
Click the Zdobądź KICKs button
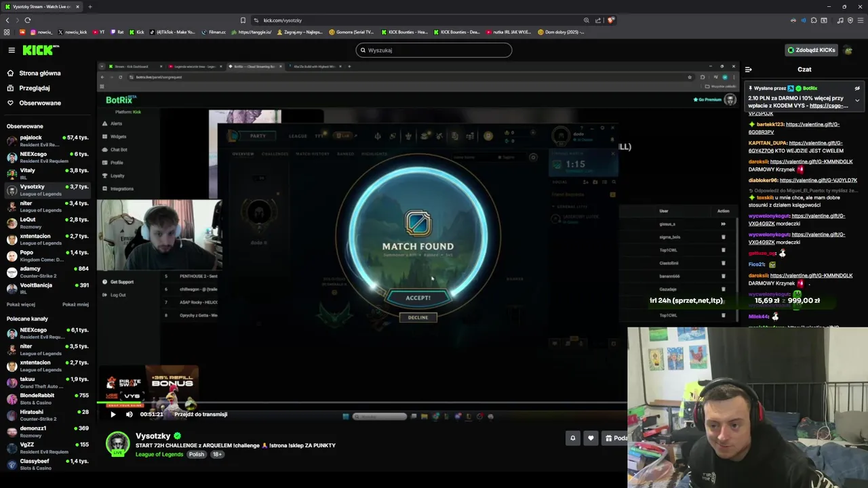pyautogui.click(x=811, y=50)
